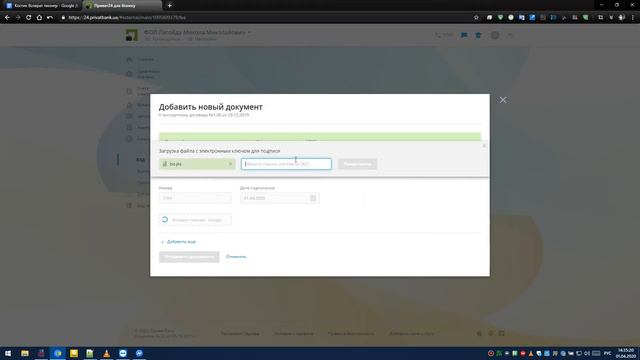Screen dimensions: 640x360
Task: Open the Windows Start menu
Action: click(x=8, y=353)
